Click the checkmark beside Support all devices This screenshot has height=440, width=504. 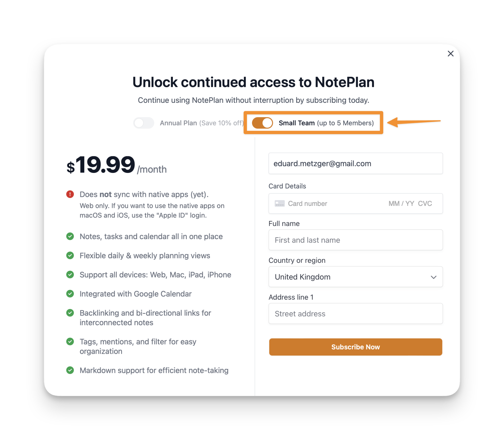coord(70,275)
